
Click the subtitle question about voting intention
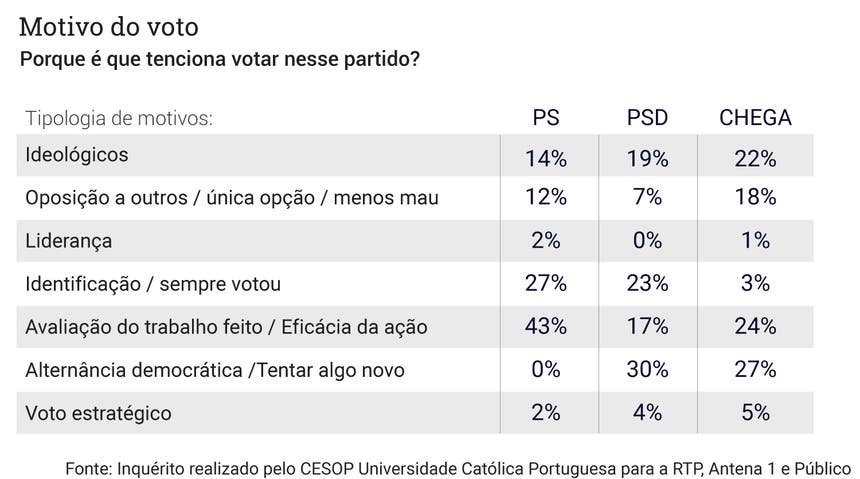(219, 59)
